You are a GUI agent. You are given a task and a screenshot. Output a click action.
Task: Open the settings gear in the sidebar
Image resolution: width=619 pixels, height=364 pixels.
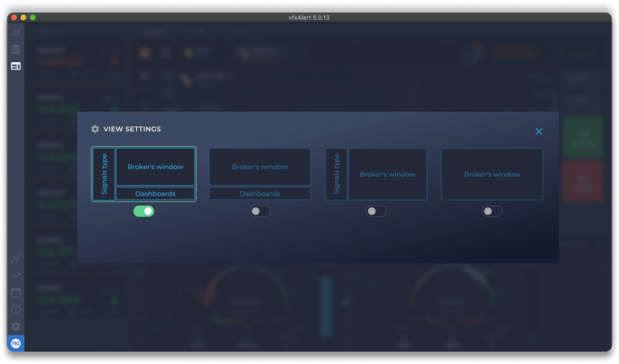[x=16, y=327]
